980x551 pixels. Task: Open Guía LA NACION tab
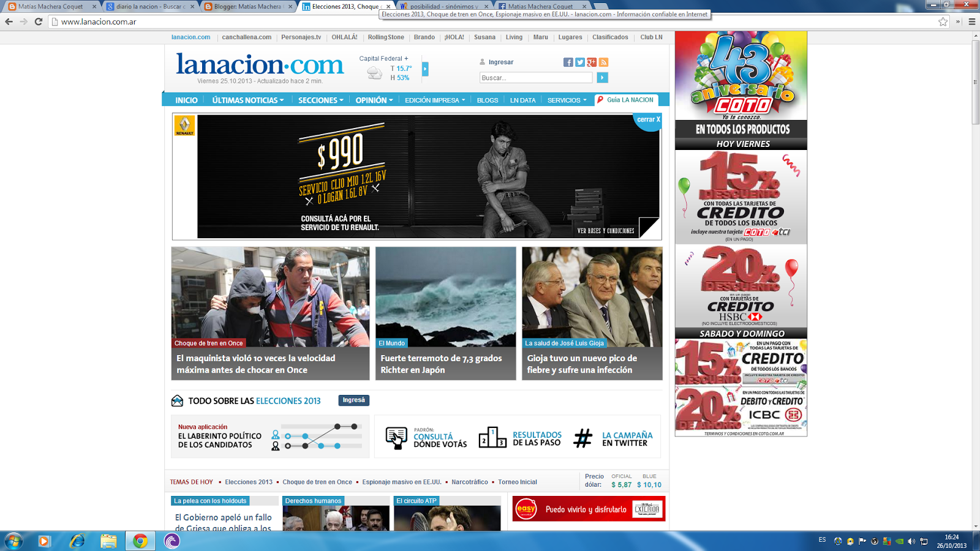(625, 100)
